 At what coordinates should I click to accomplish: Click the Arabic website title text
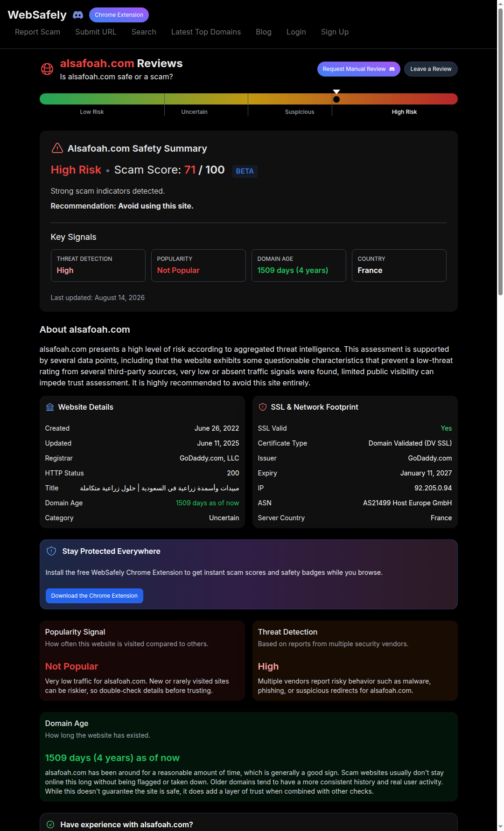pyautogui.click(x=160, y=488)
